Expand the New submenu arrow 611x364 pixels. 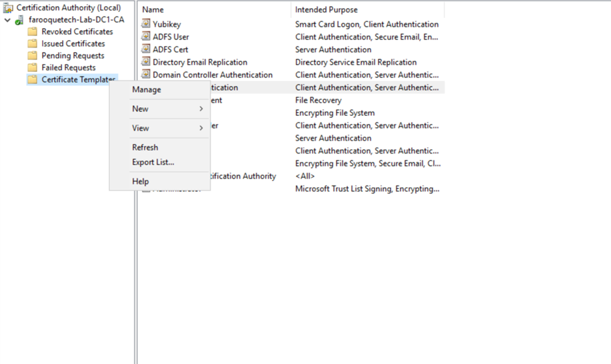(x=201, y=109)
